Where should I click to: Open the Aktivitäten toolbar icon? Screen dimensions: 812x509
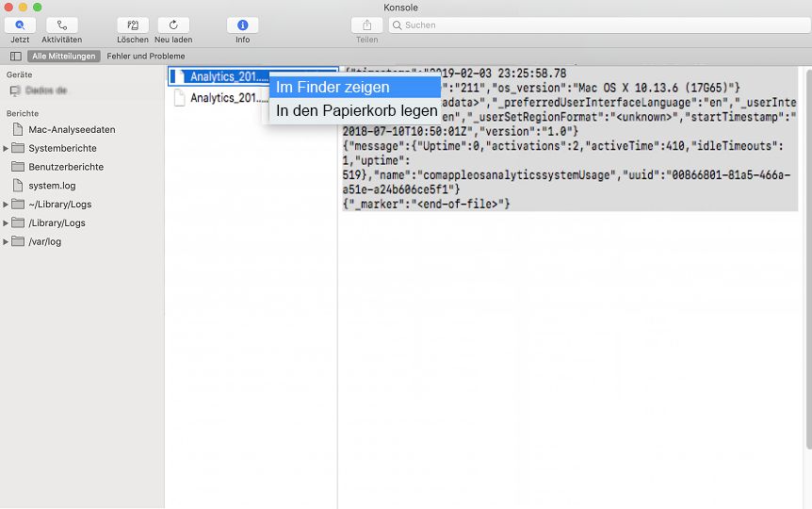(61, 25)
